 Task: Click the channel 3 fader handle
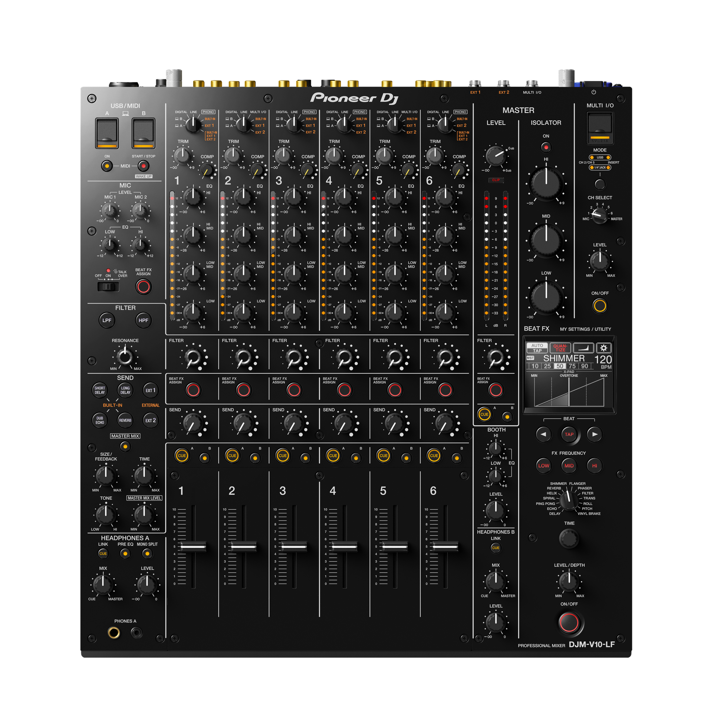(294, 547)
